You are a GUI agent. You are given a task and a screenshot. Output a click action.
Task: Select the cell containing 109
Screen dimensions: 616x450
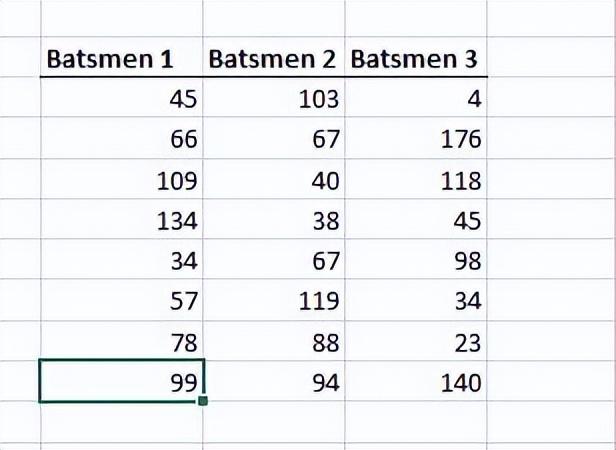click(x=122, y=179)
